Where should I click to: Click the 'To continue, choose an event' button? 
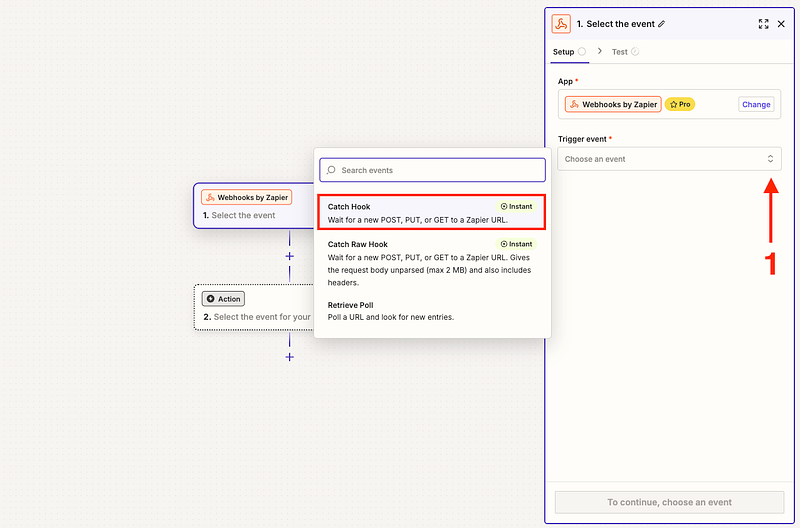[x=669, y=502]
